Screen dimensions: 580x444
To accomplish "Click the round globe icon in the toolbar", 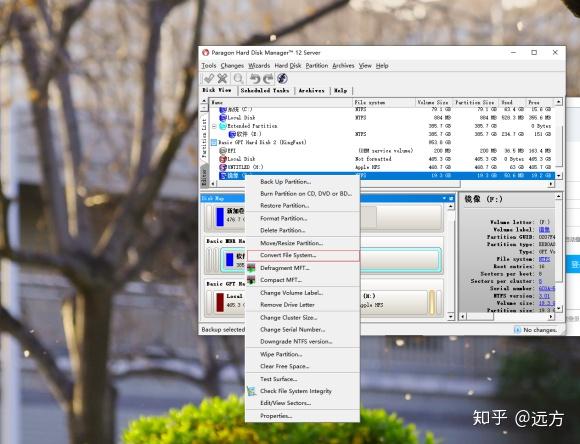I will click(282, 78).
